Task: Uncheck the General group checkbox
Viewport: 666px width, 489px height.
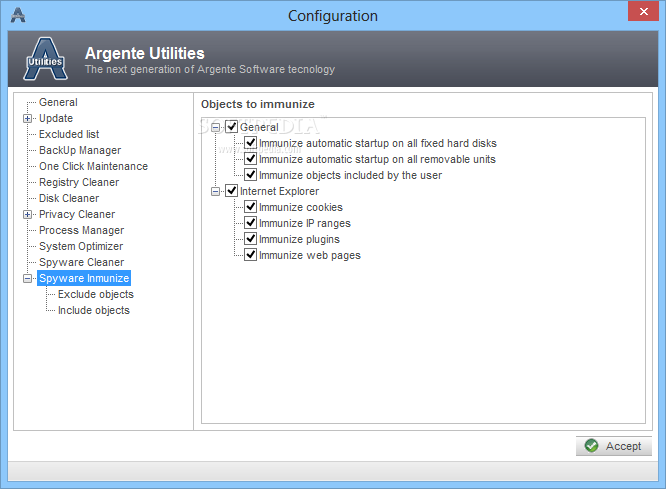Action: (x=231, y=127)
